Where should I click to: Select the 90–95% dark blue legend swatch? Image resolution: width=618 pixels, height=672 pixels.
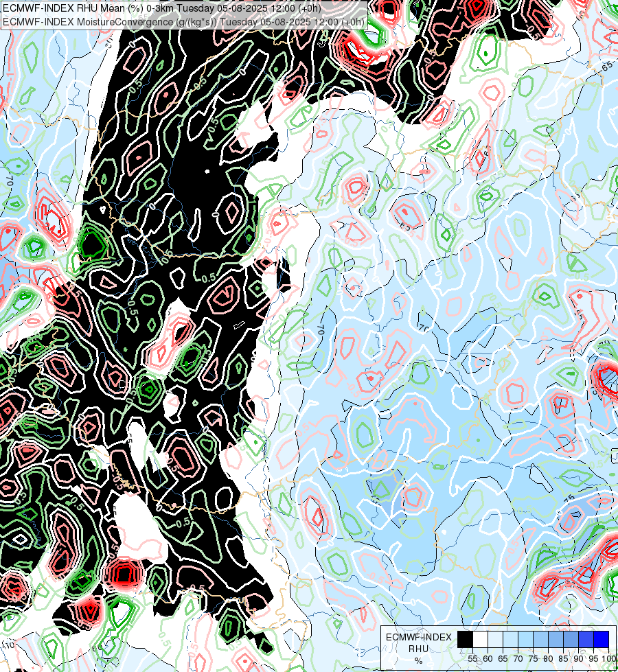coord(586,640)
